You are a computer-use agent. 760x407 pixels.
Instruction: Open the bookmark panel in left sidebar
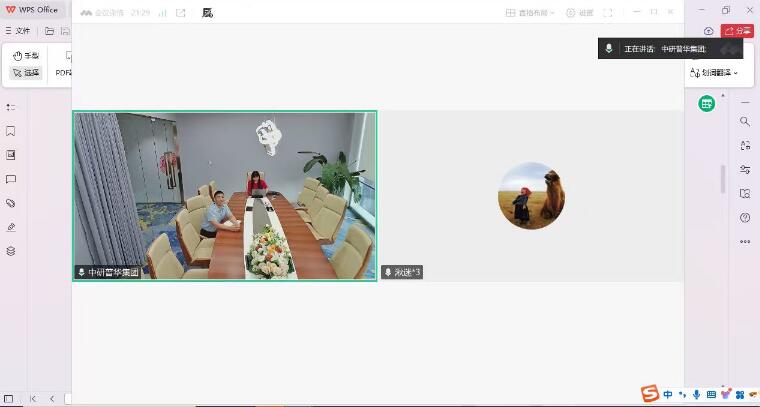(11, 131)
